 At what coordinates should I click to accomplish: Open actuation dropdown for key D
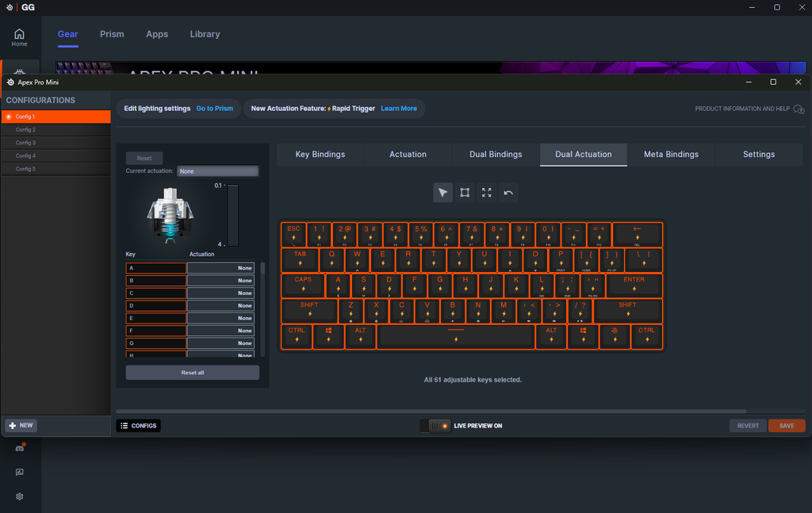click(x=220, y=306)
